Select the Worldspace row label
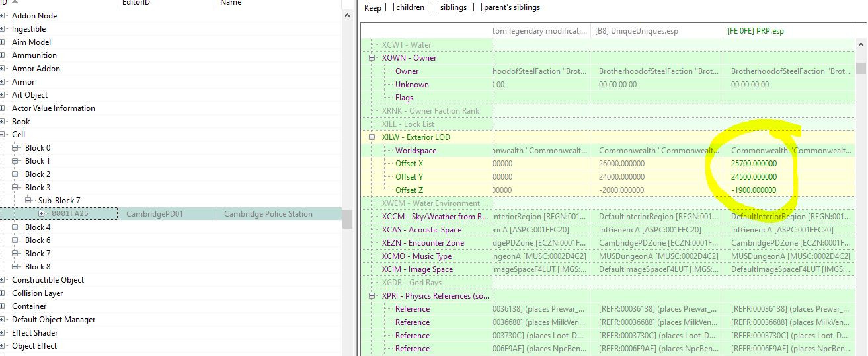This screenshot has height=356, width=868. click(416, 151)
